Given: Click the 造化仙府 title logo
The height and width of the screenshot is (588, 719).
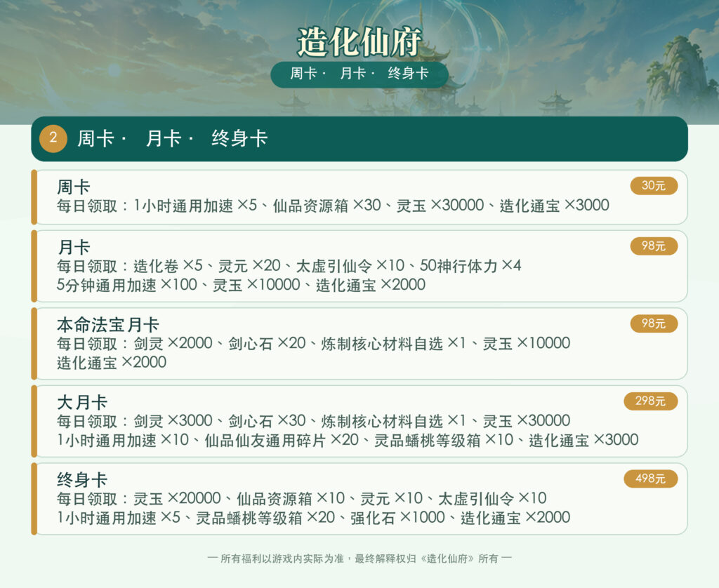Looking at the screenshot, I should click(359, 41).
